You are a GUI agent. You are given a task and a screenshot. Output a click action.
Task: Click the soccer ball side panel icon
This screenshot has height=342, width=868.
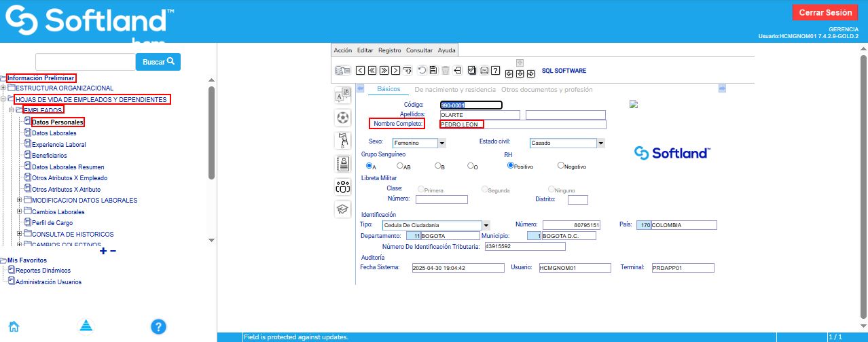click(343, 118)
